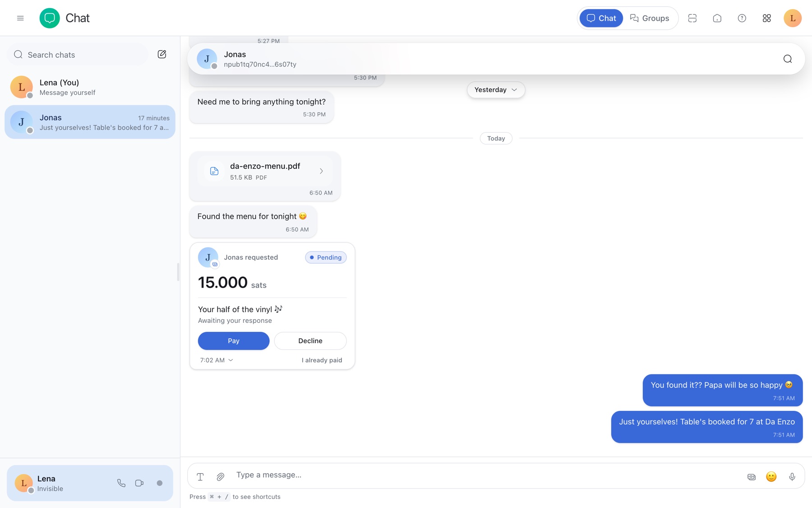Open the hamburger menu

(x=20, y=18)
